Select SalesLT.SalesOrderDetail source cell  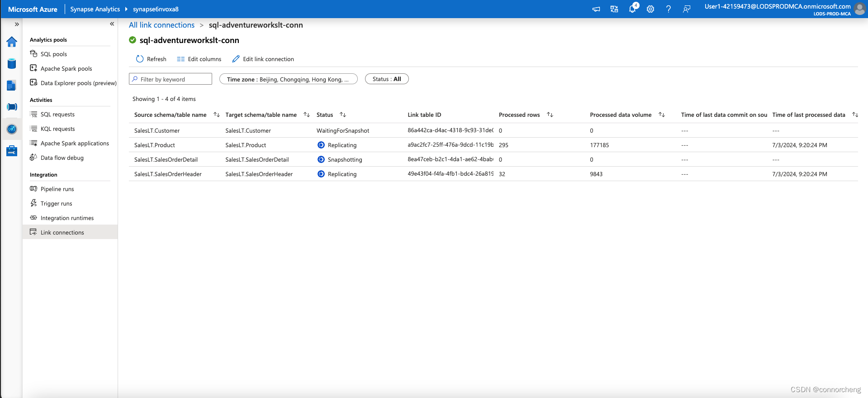pyautogui.click(x=166, y=159)
